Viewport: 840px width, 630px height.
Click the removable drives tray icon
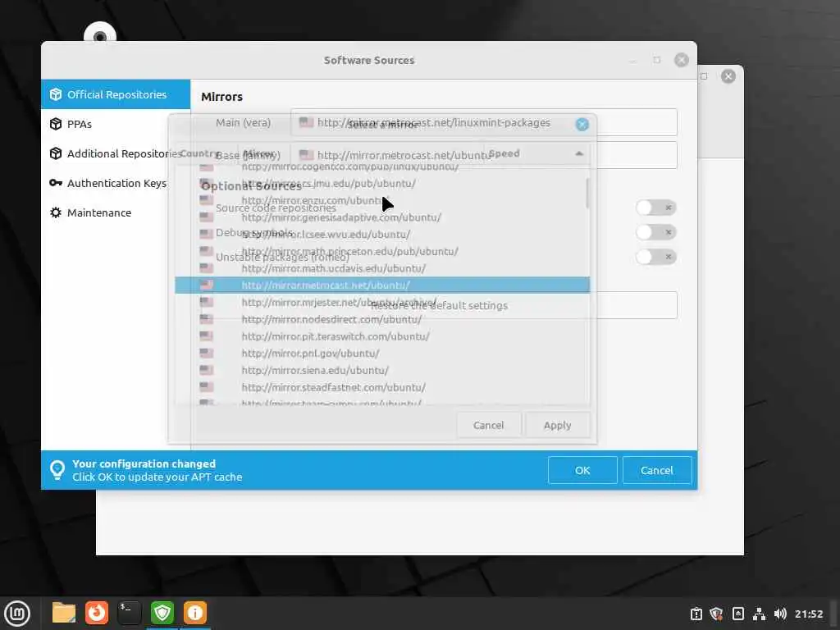pos(737,614)
